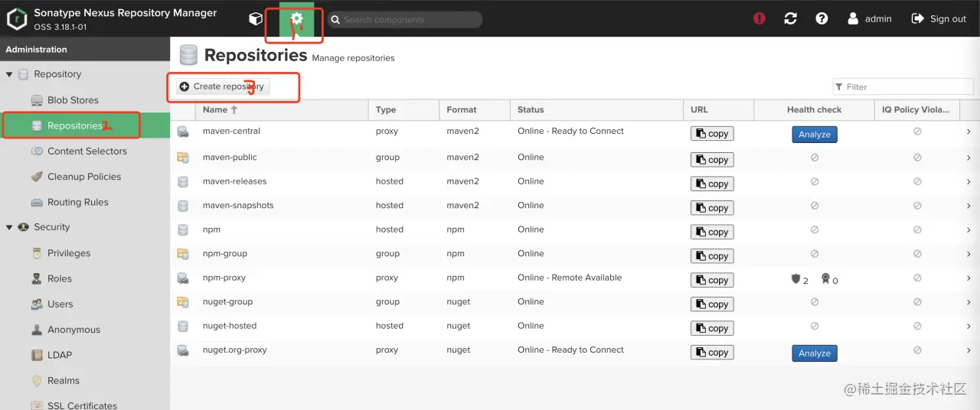980x410 pixels.
Task: Click the Sonatype Nexus logo icon
Action: (x=17, y=19)
